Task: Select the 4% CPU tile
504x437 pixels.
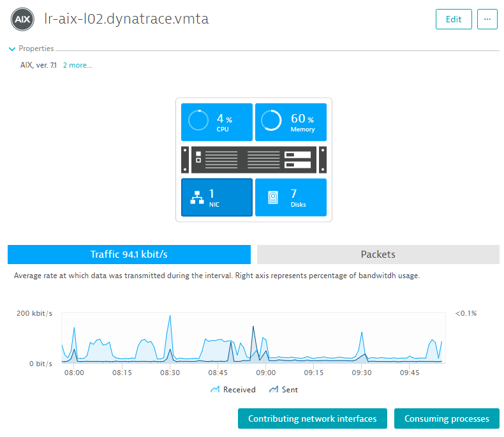Action: pos(217,122)
